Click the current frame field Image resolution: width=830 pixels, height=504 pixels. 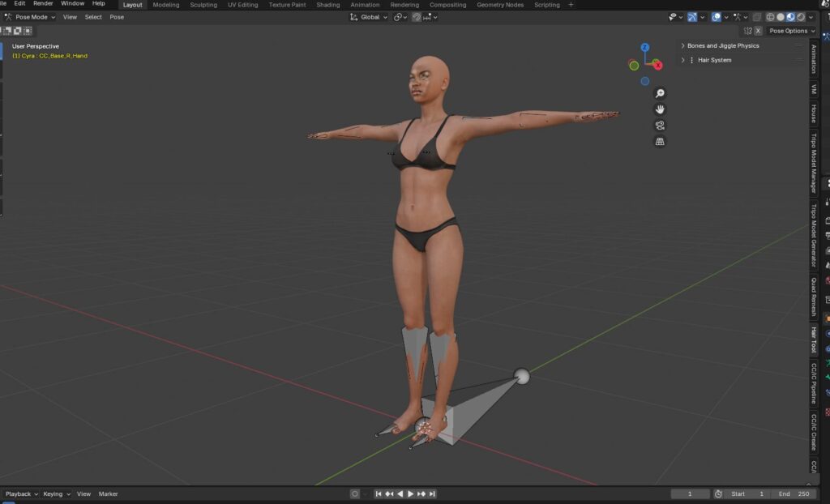click(x=690, y=494)
